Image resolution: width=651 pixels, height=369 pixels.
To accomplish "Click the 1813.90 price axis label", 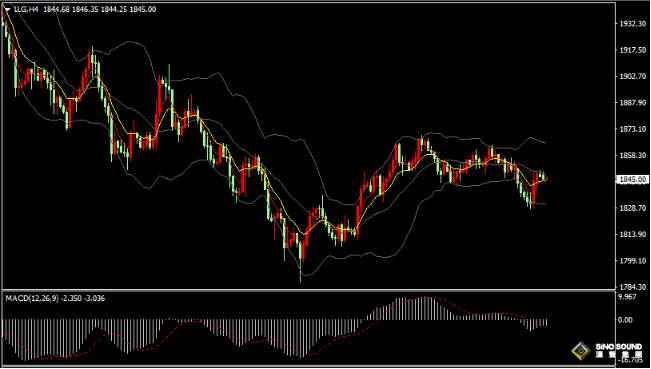I will pos(634,234).
